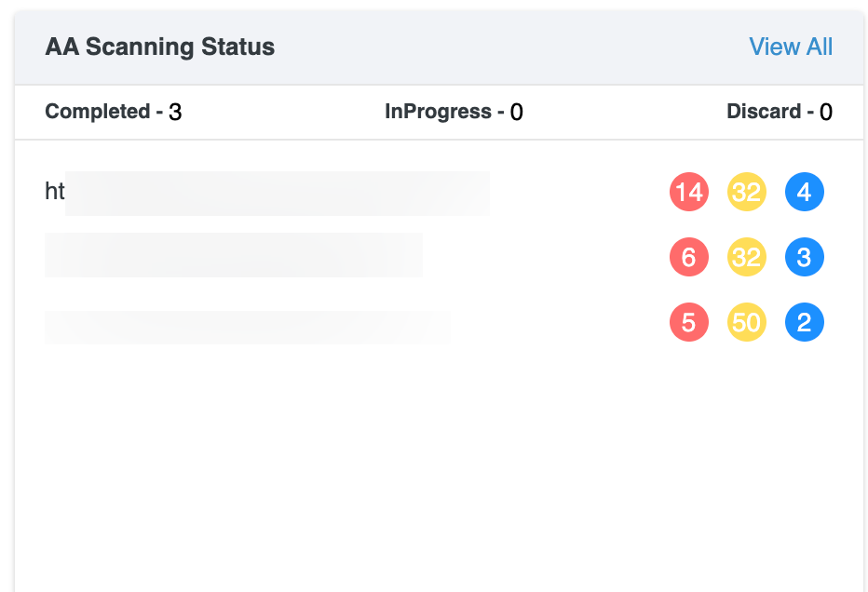
Task: Click the yellow 32 badge in second row
Action: coord(746,257)
